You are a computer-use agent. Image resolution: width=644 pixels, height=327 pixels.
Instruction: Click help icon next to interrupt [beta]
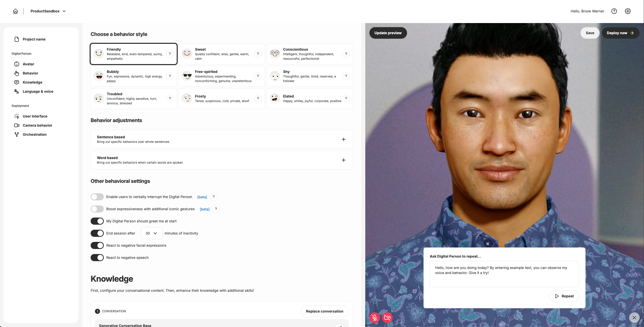click(213, 197)
